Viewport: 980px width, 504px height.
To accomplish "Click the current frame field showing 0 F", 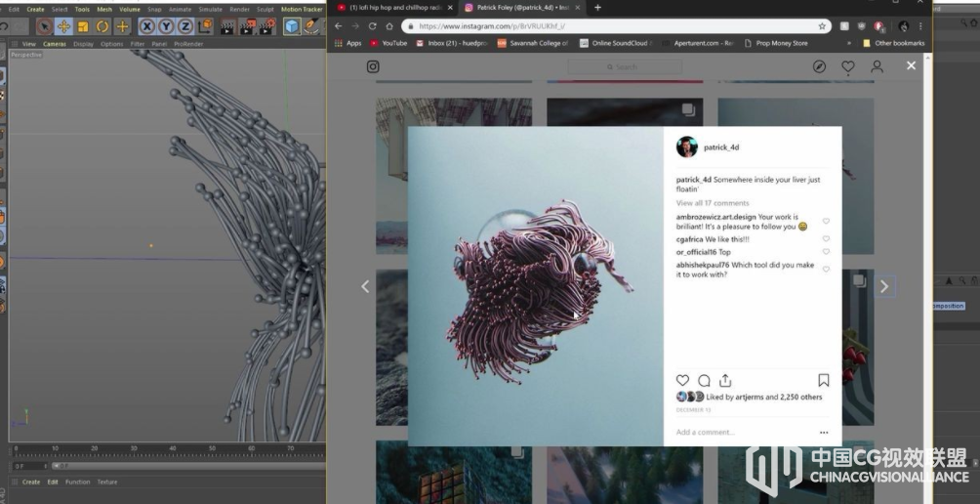I will pos(29,466).
